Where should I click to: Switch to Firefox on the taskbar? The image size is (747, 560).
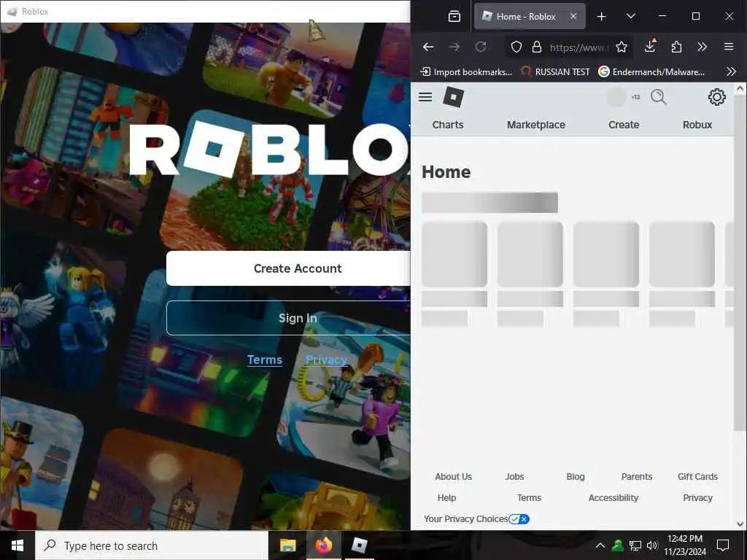point(323,545)
